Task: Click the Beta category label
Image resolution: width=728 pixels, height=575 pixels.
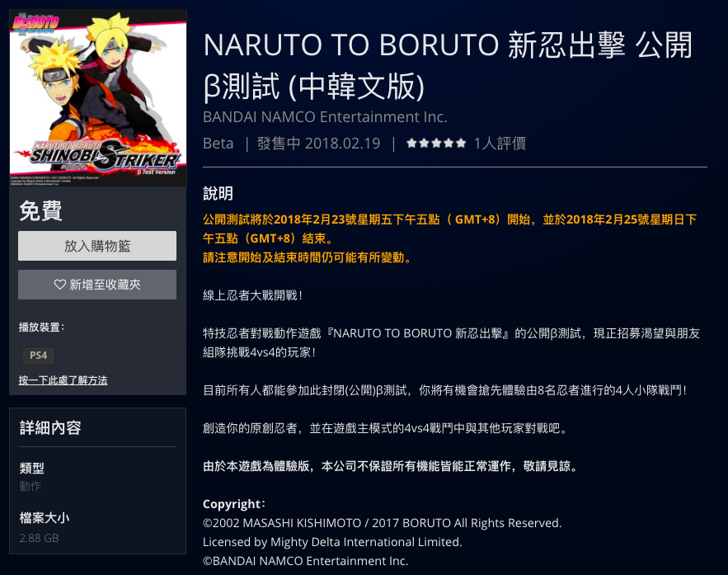Action: (x=218, y=143)
